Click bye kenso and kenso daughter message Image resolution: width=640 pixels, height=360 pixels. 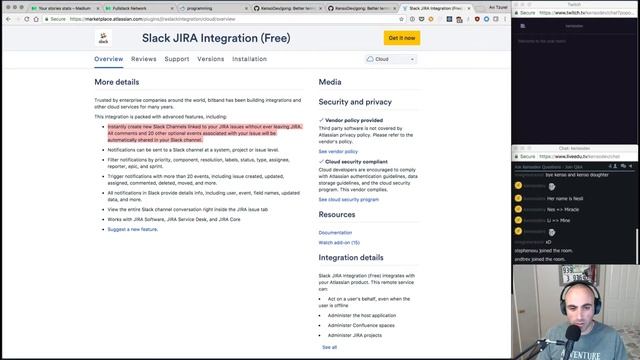click(577, 175)
